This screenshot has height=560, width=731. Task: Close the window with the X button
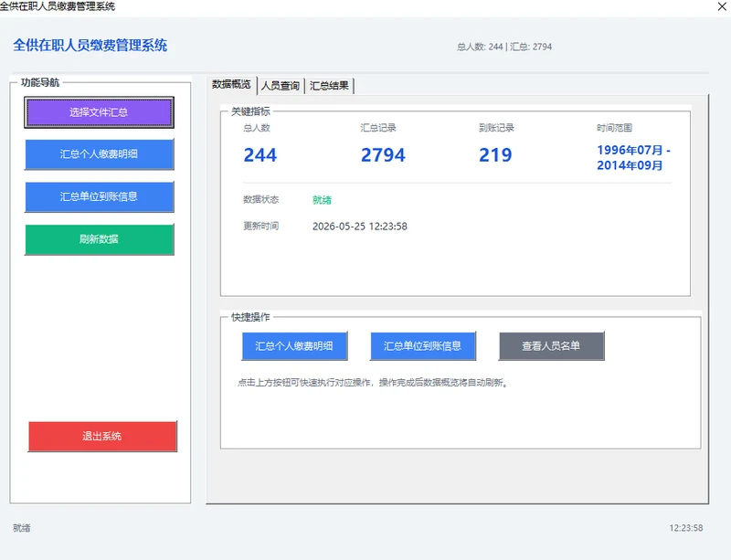click(x=722, y=6)
